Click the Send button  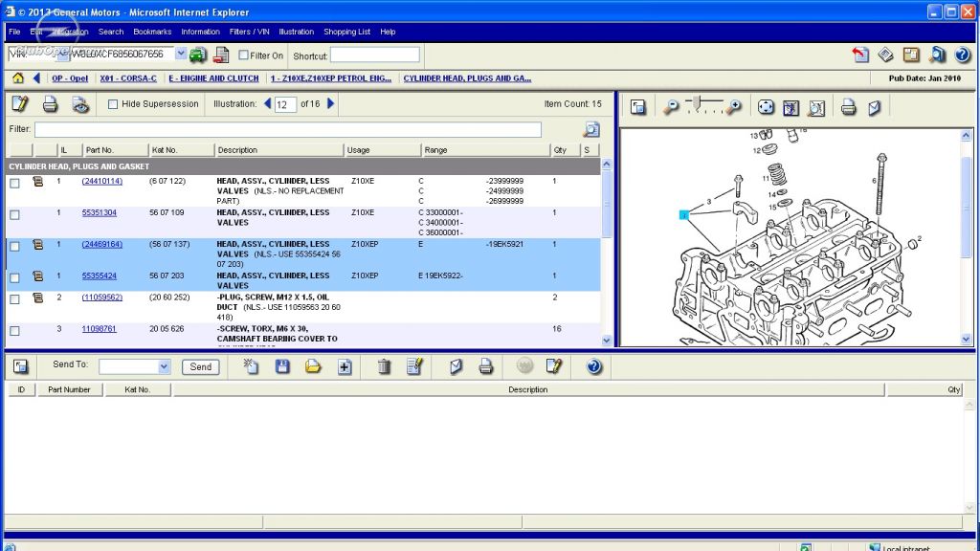201,366
